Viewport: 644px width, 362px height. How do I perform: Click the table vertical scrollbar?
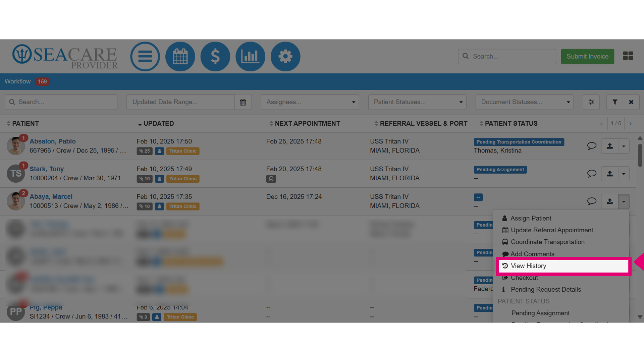tap(640, 155)
